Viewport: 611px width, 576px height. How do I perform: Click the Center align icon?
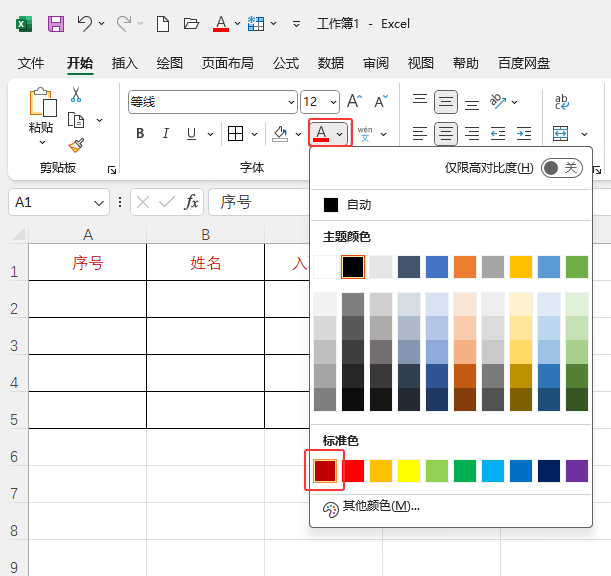tap(446, 134)
